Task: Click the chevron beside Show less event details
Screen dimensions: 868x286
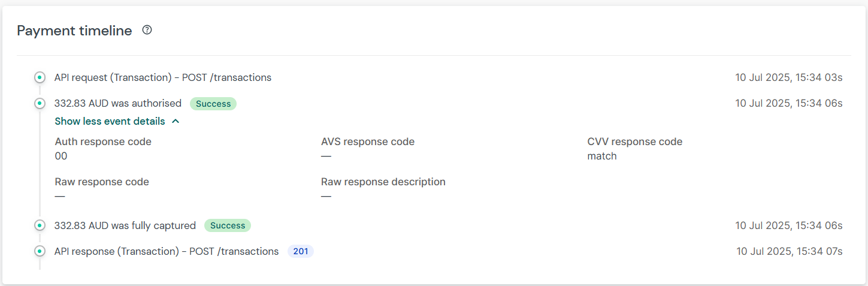Action: [x=176, y=121]
